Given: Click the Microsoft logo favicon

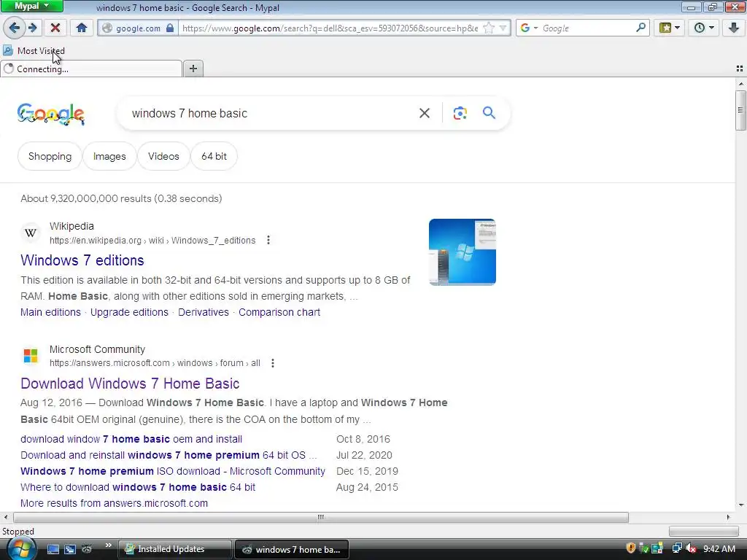Looking at the screenshot, I should 31,356.
